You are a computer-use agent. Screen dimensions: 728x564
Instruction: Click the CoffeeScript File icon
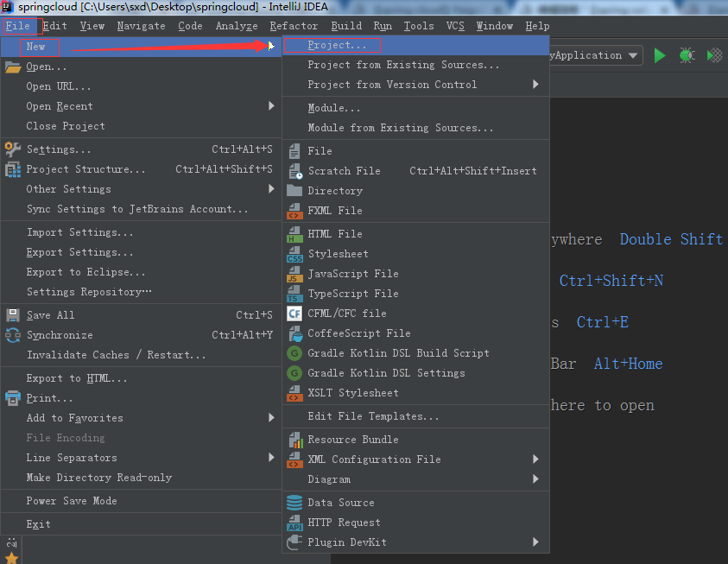[x=295, y=333]
